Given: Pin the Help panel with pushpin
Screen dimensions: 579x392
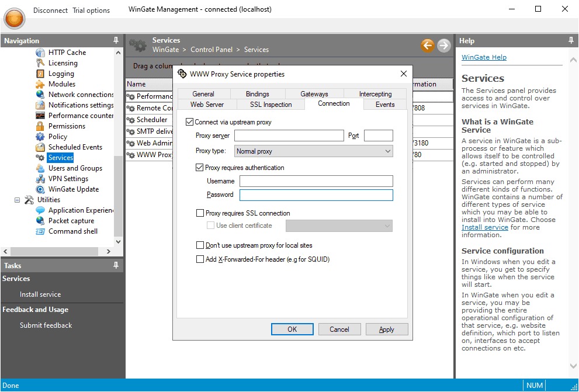Looking at the screenshot, I should [571, 40].
